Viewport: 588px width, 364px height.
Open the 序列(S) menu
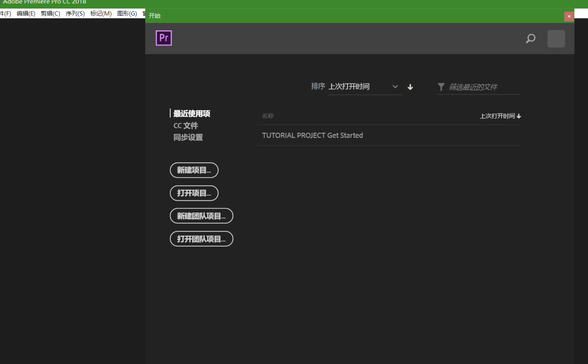click(x=75, y=14)
